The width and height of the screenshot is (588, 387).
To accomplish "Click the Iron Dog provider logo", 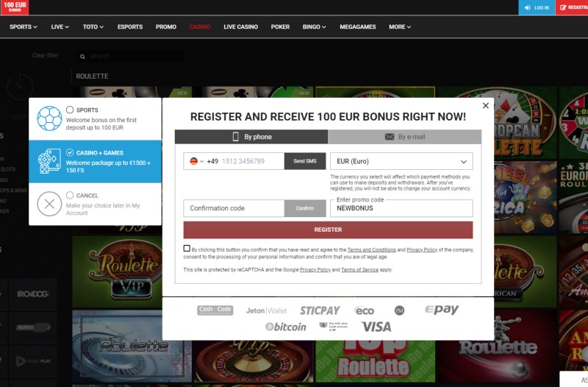I will 32,294.
